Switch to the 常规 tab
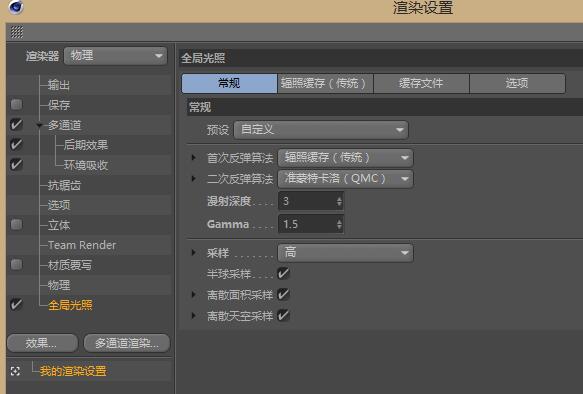This screenshot has height=394, width=583. coord(229,83)
